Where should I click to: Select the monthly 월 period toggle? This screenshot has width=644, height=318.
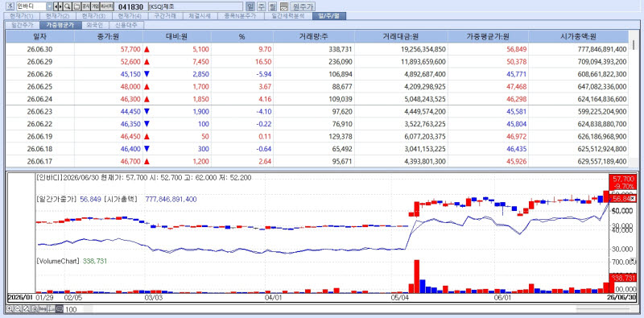coord(272,6)
